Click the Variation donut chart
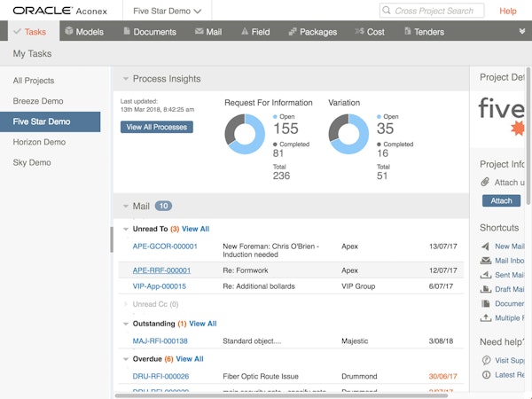532x399 pixels. coord(348,134)
